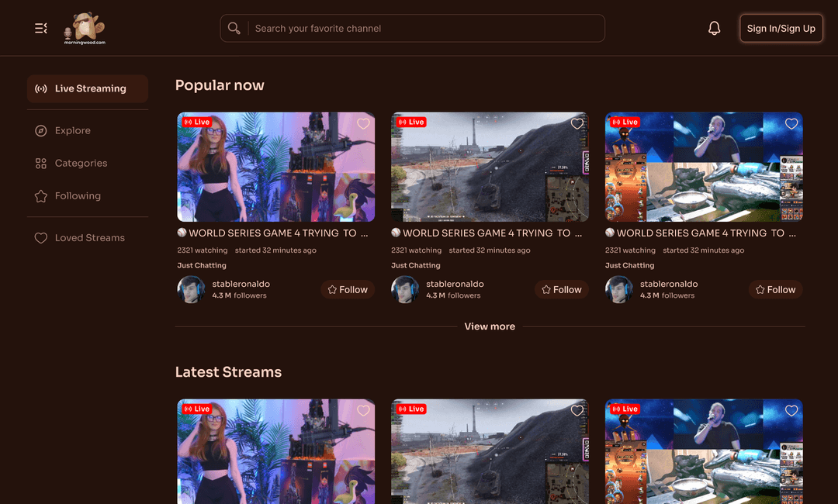This screenshot has height=504, width=838.
Task: Click streamer avatar on tank game stream card
Action: pyautogui.click(x=404, y=289)
